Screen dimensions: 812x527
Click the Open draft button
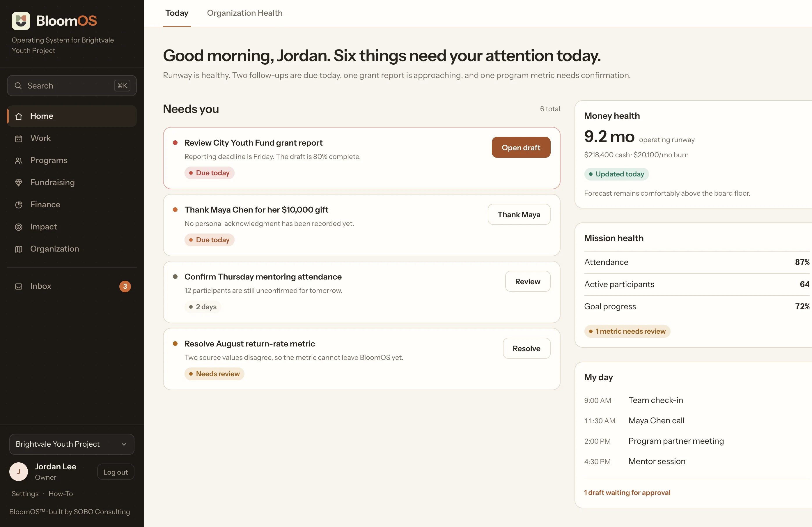tap(521, 147)
